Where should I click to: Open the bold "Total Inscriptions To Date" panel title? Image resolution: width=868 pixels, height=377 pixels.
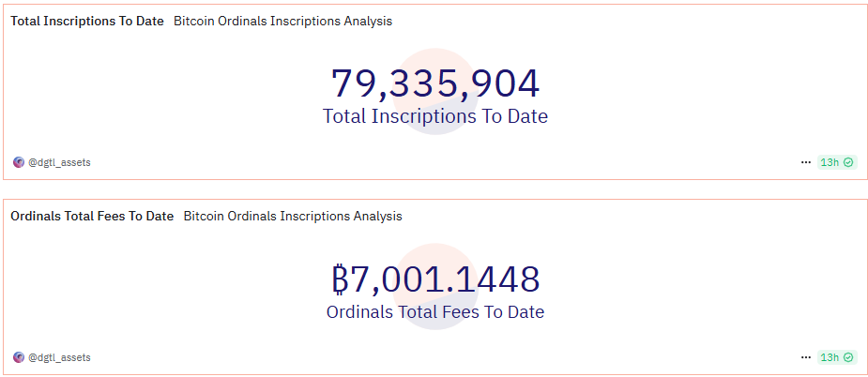(x=87, y=21)
